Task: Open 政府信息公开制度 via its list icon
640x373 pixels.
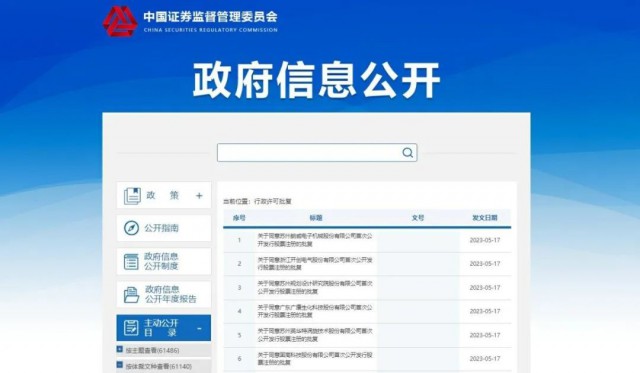Action: (131, 262)
